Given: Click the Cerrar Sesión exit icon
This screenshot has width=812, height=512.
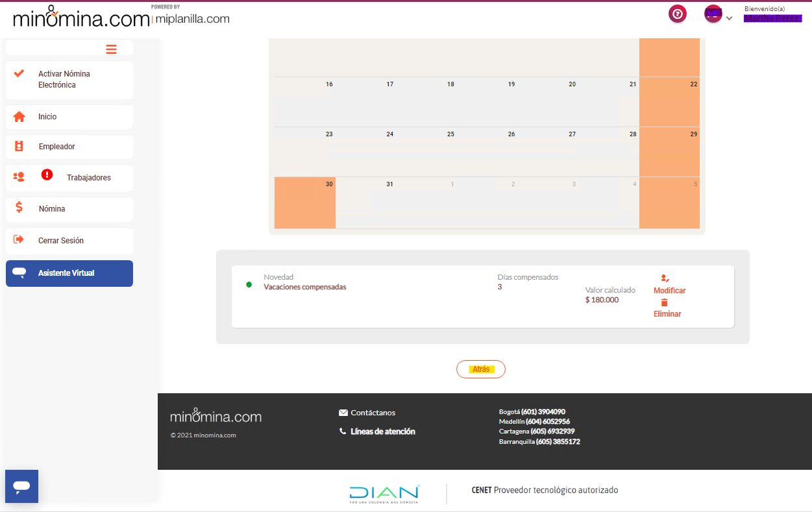Looking at the screenshot, I should [x=19, y=239].
